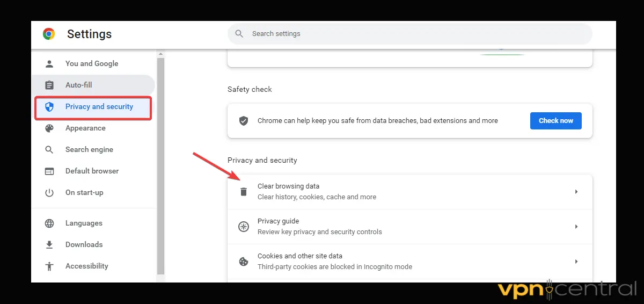Viewport: 644px width, 304px height.
Task: Click the Privacy guide compass icon
Action: point(244,227)
